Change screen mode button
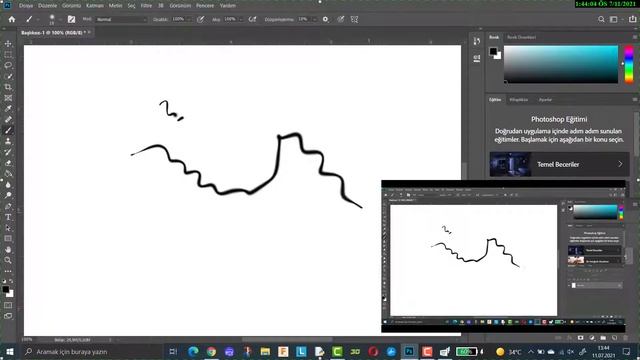 8,316
